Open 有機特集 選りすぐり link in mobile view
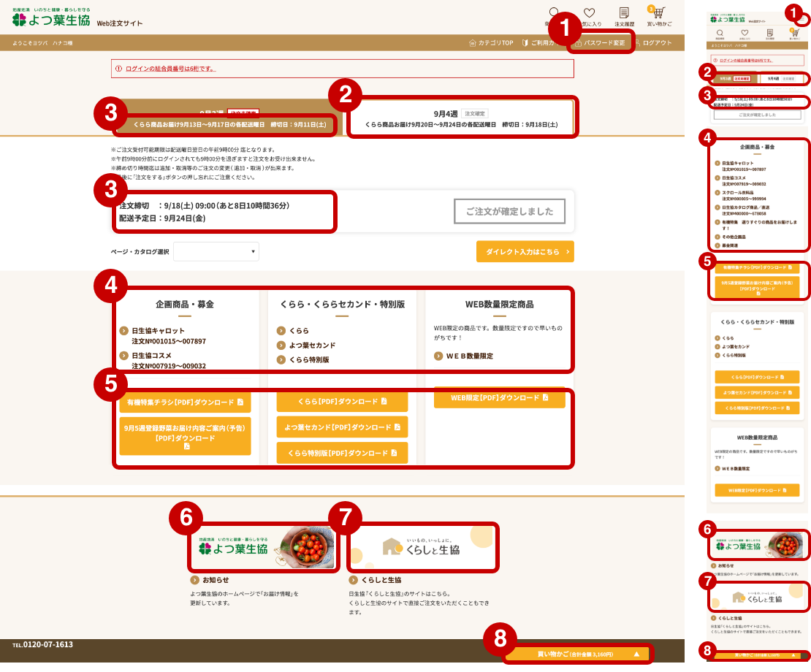The height and width of the screenshot is (672, 811). coord(756,225)
